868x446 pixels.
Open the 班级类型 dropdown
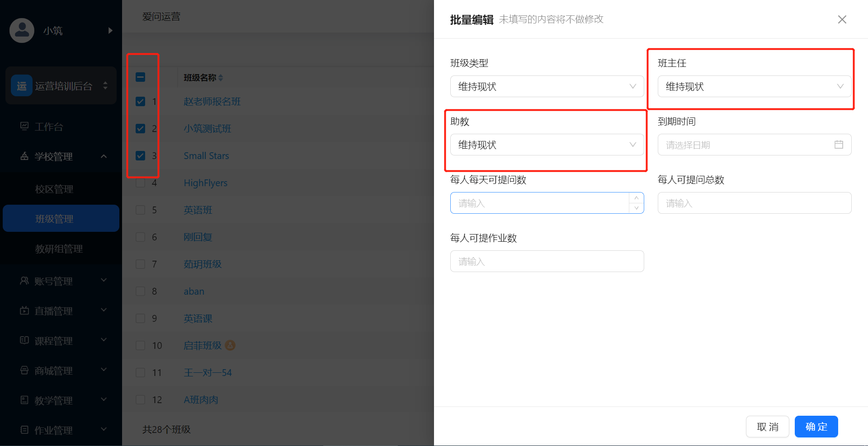[547, 86]
